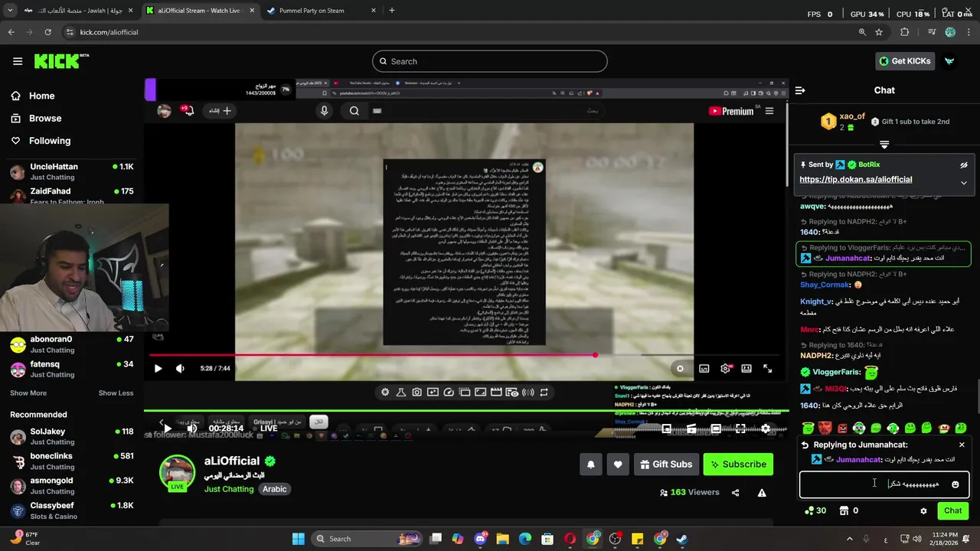Click Show Less in Following list

(x=116, y=393)
